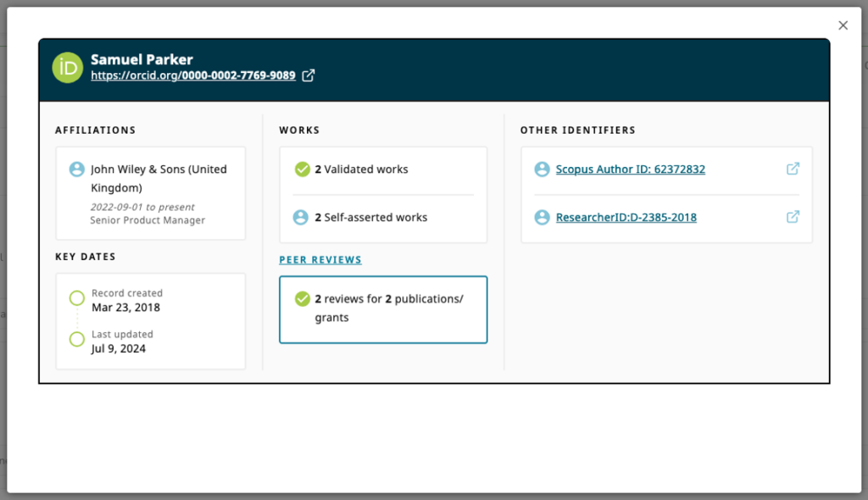This screenshot has width=868, height=500.
Task: Click person icon beside Self-asserted works
Action: click(x=301, y=218)
